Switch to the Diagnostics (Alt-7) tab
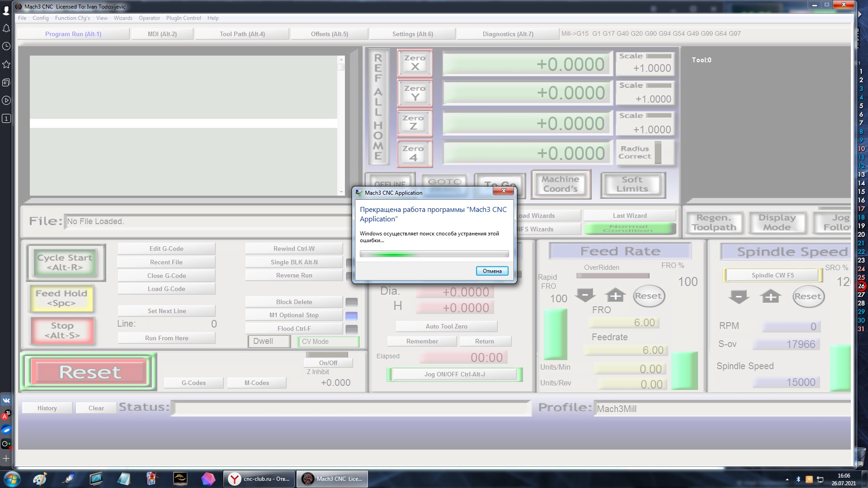 click(508, 34)
